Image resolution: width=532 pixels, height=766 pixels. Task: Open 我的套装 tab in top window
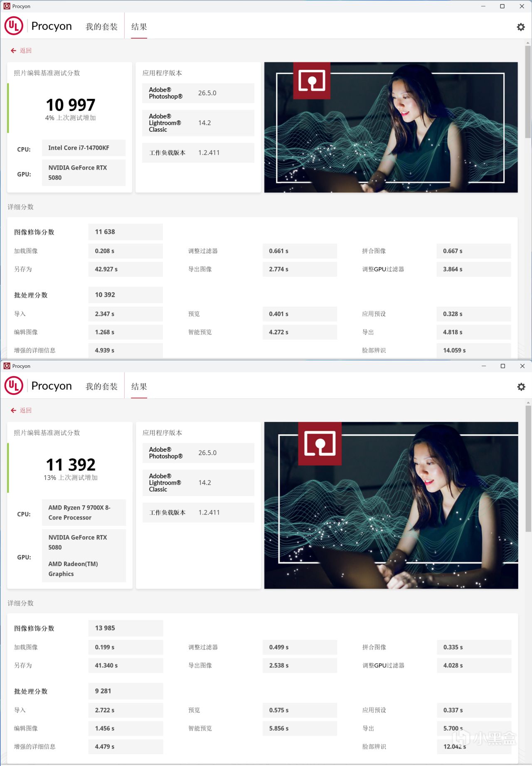tap(101, 27)
